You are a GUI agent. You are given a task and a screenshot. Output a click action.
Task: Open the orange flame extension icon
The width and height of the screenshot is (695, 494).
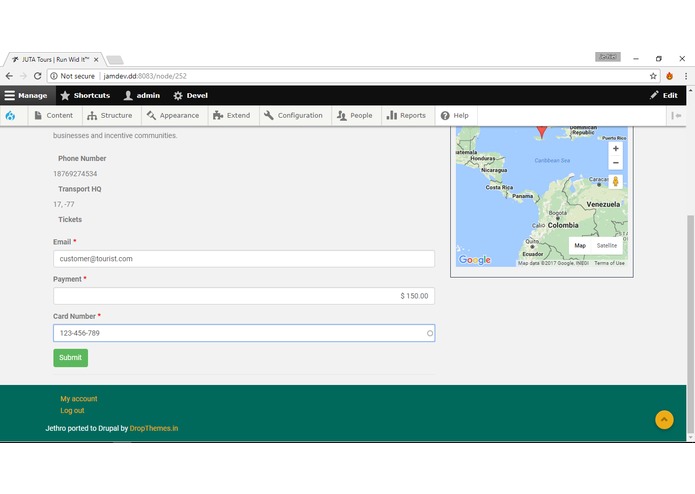pyautogui.click(x=669, y=76)
